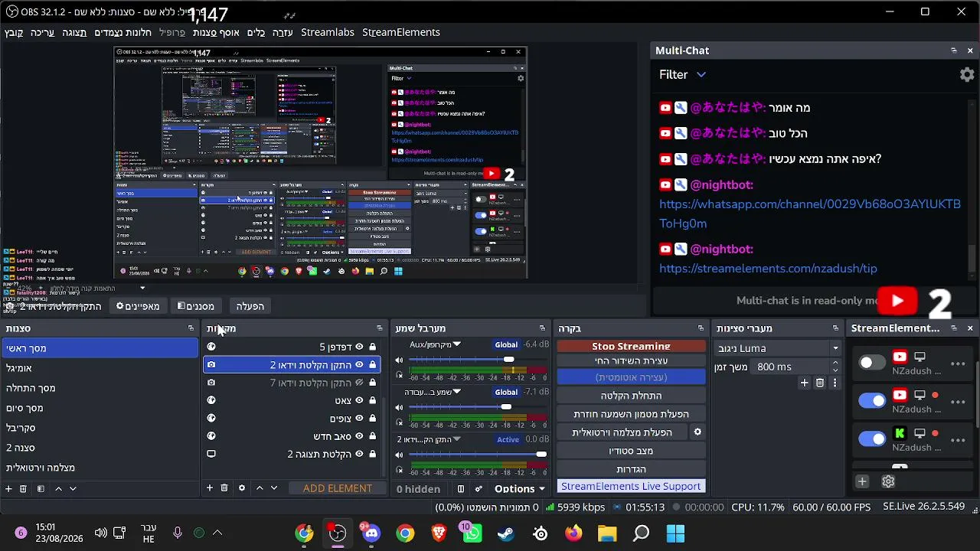Hide the צאט source
The width and height of the screenshot is (980, 551).
pos(359,400)
